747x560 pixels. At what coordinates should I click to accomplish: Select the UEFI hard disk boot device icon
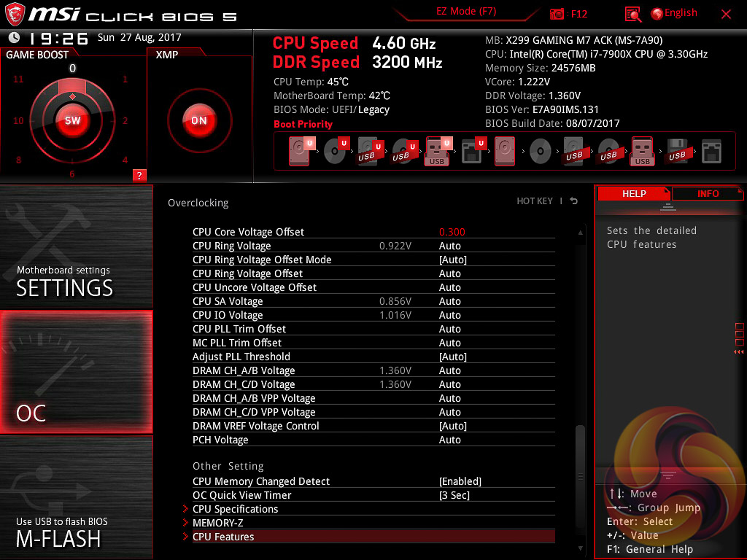coord(302,151)
